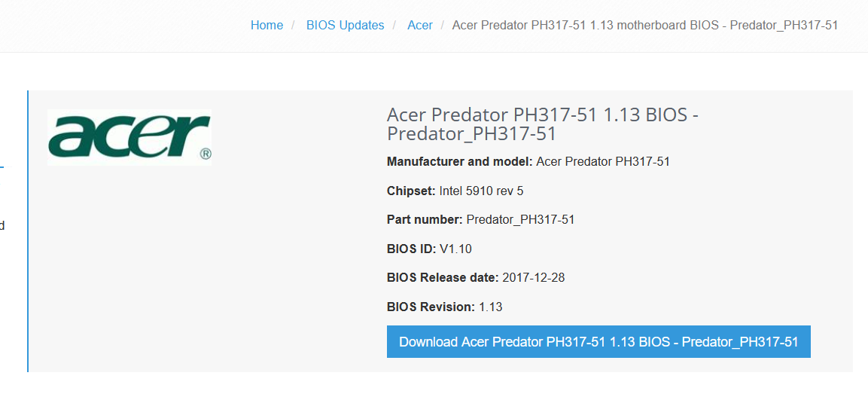Screen dimensions: 868x394
Task: Click the manufacturer value Acer Predator PH317-51
Action: 602,161
